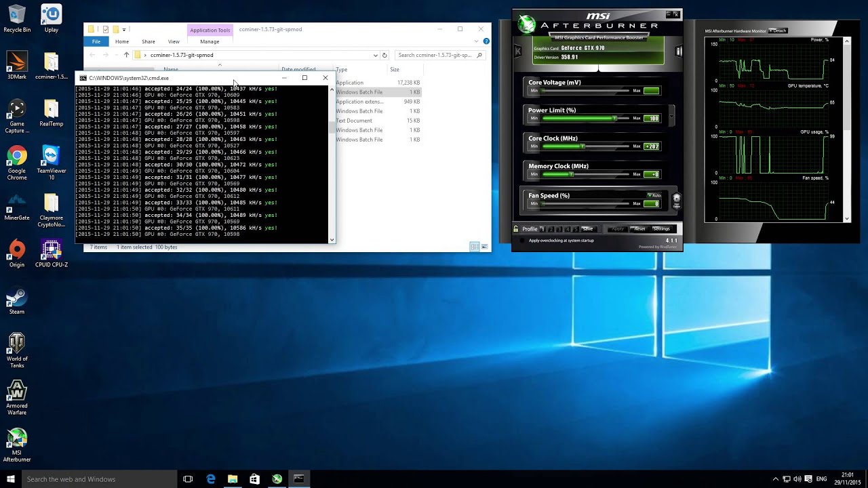Select profile slot 1 in Afterburner
Screen dimensions: 868x488
(x=542, y=229)
